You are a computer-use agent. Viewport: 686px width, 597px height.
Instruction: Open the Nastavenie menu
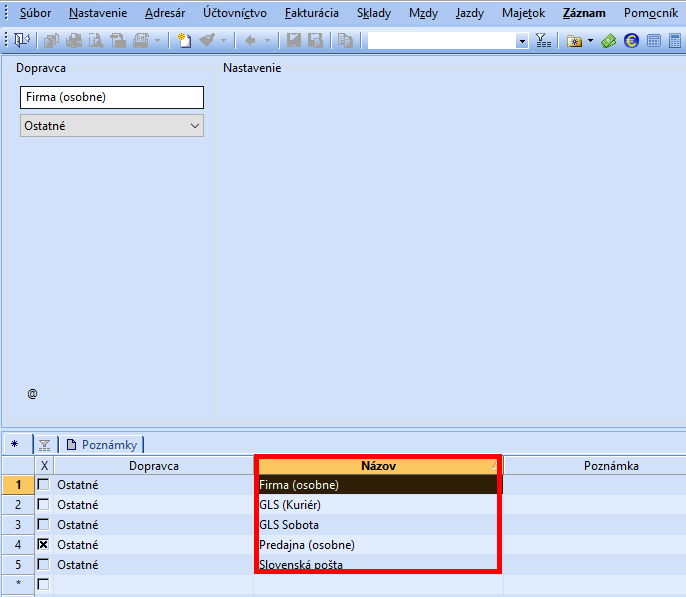[x=98, y=13]
